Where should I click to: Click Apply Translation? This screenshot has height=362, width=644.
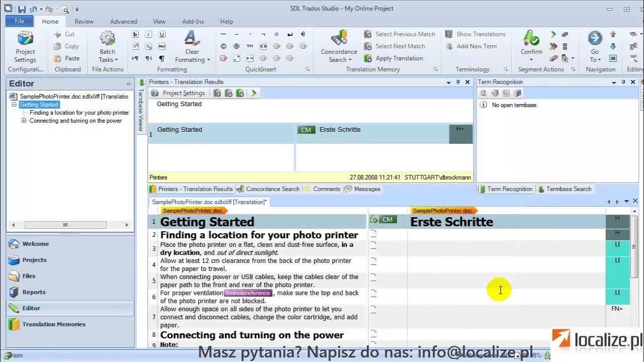click(393, 58)
